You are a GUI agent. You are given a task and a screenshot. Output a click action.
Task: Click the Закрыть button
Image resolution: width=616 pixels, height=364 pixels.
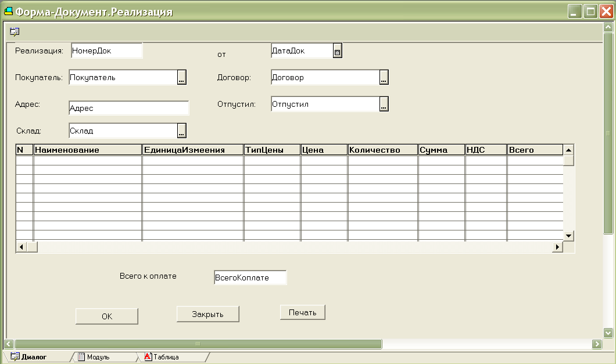(207, 314)
